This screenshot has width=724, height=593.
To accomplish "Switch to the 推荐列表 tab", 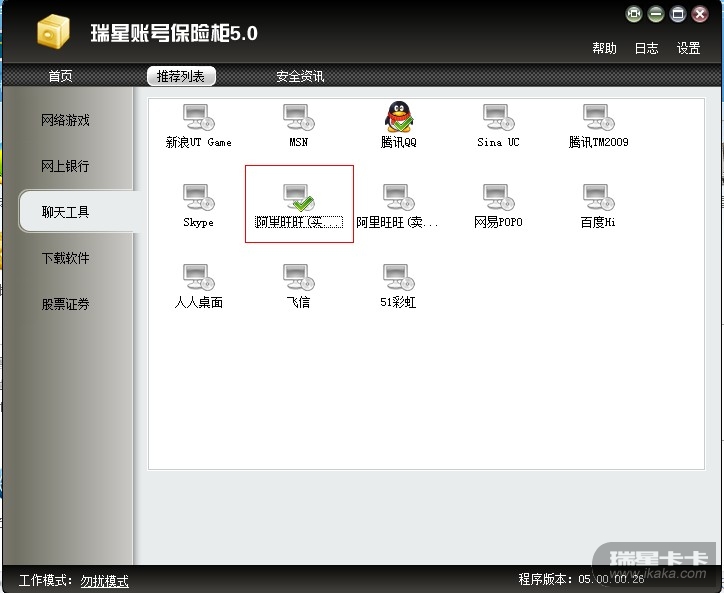I will point(181,76).
